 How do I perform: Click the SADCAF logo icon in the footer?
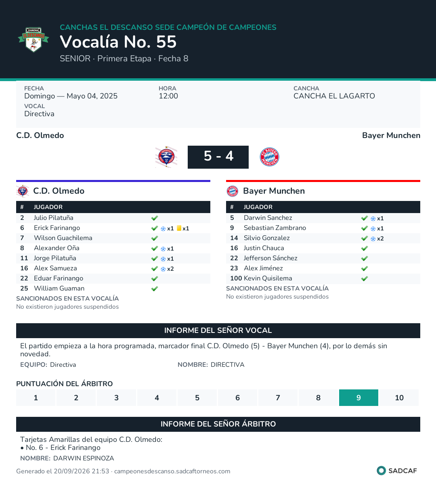tap(381, 471)
